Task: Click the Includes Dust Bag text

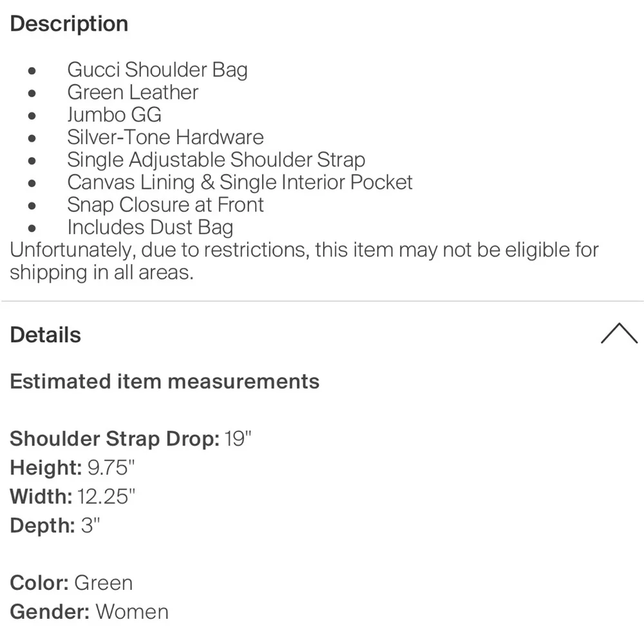Action: [150, 227]
